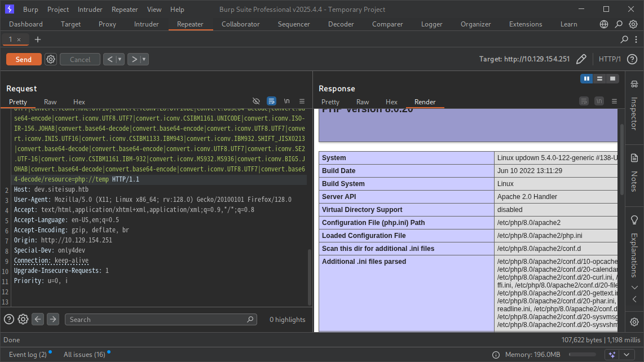Switch to the Render tab in Response
Image resolution: width=644 pixels, height=362 pixels.
425,102
